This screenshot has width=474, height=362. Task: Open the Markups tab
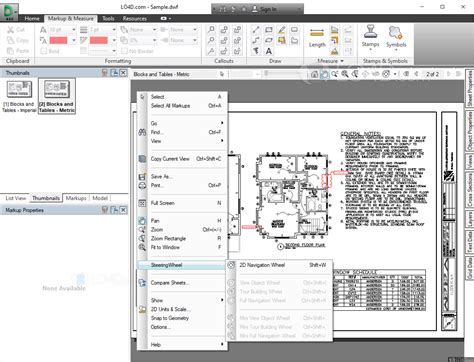(x=76, y=198)
